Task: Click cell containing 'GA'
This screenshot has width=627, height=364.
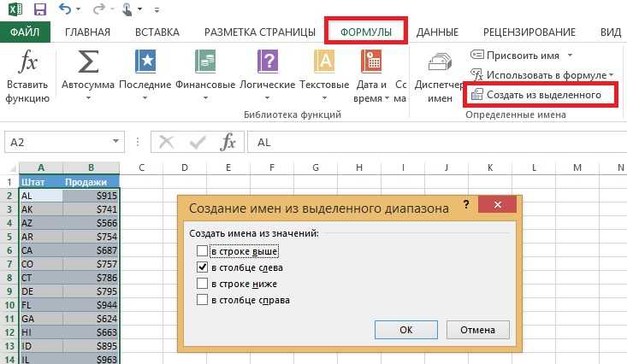Action: [x=41, y=319]
